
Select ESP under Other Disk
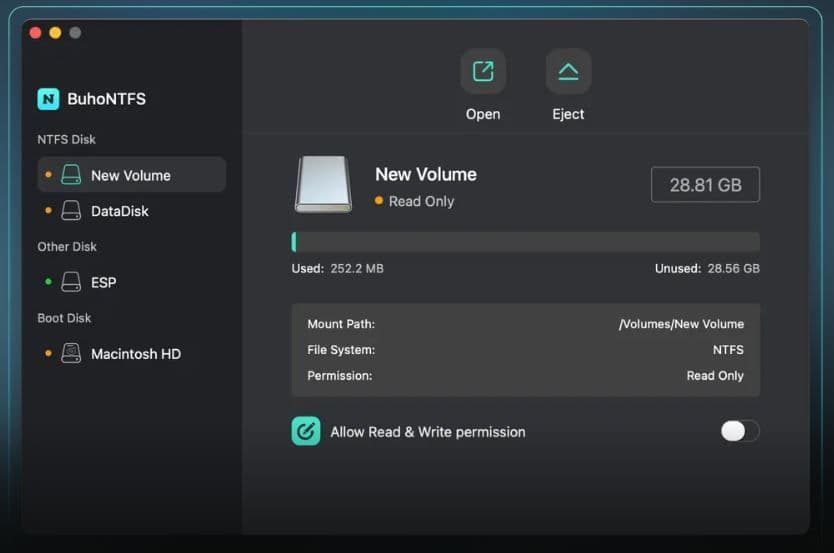[x=132, y=282]
